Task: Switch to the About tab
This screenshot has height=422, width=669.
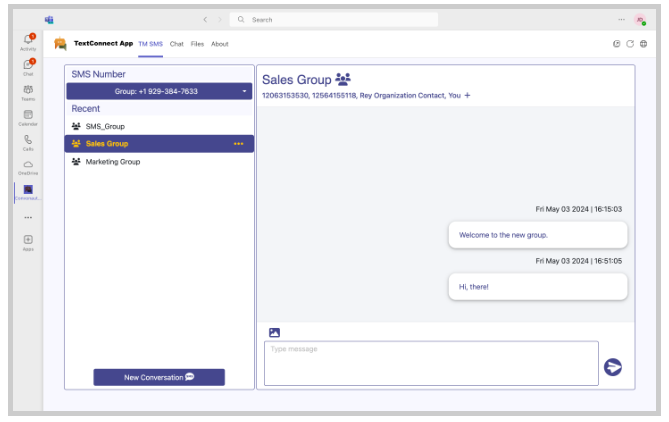Action: (x=220, y=44)
